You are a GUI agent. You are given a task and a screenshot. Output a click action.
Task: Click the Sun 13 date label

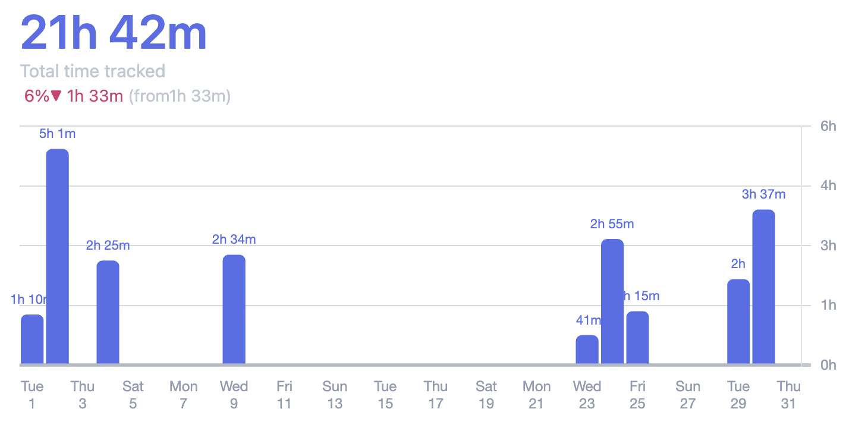pos(335,395)
